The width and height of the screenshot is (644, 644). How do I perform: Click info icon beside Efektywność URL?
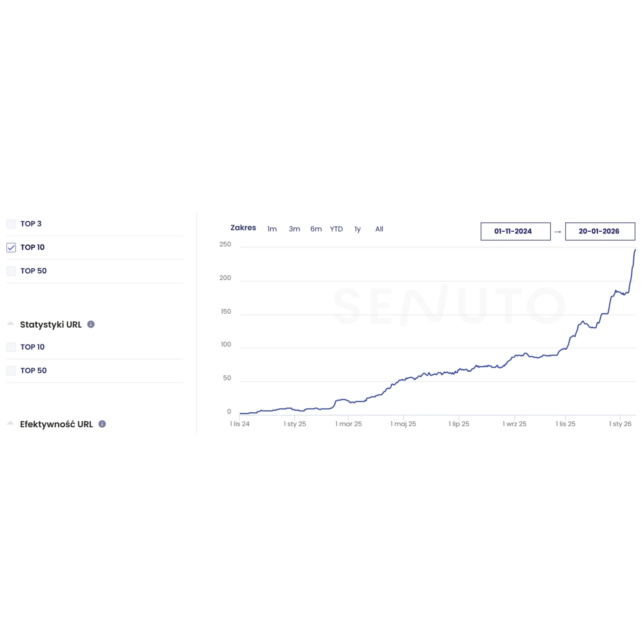pyautogui.click(x=102, y=424)
